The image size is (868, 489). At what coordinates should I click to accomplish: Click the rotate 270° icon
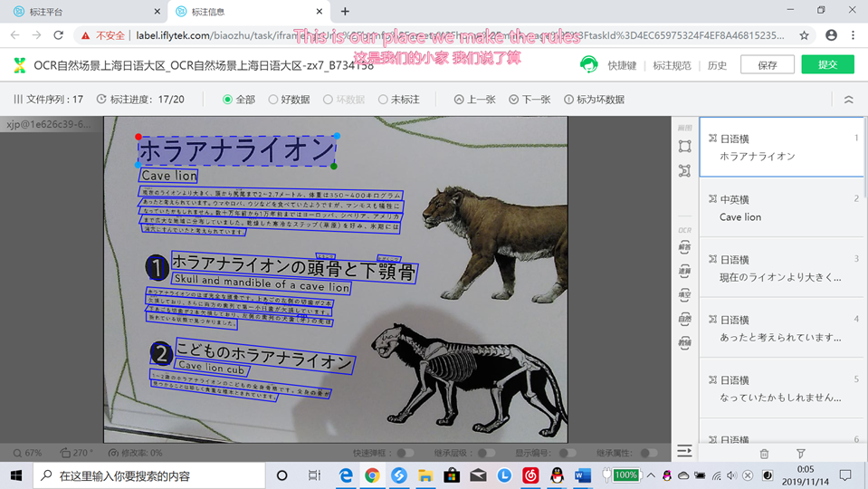tap(65, 453)
